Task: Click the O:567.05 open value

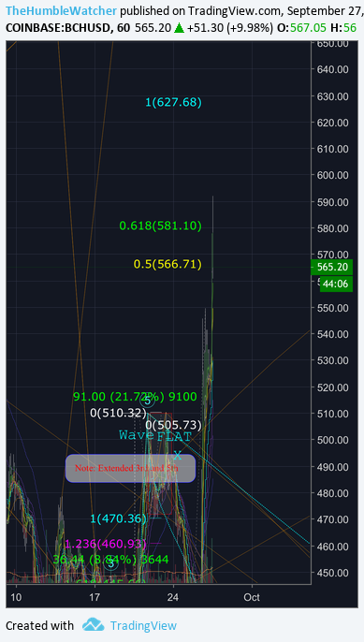Action: (301, 28)
